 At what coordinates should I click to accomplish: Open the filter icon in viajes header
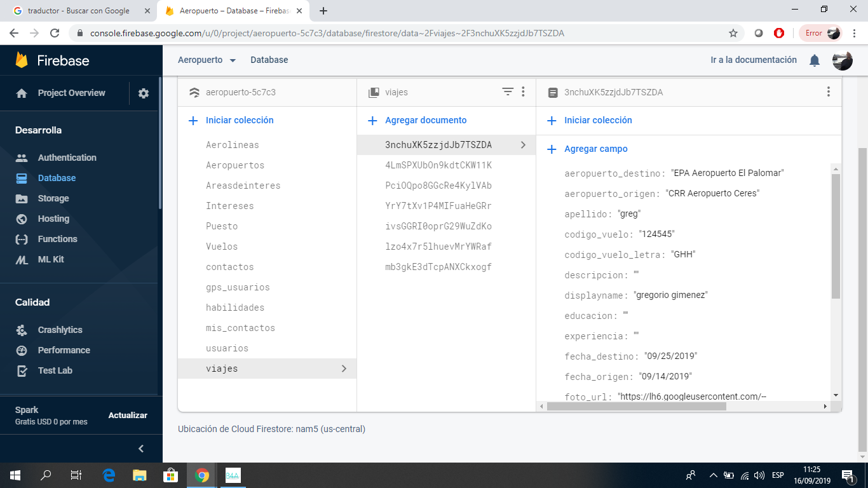click(x=508, y=91)
